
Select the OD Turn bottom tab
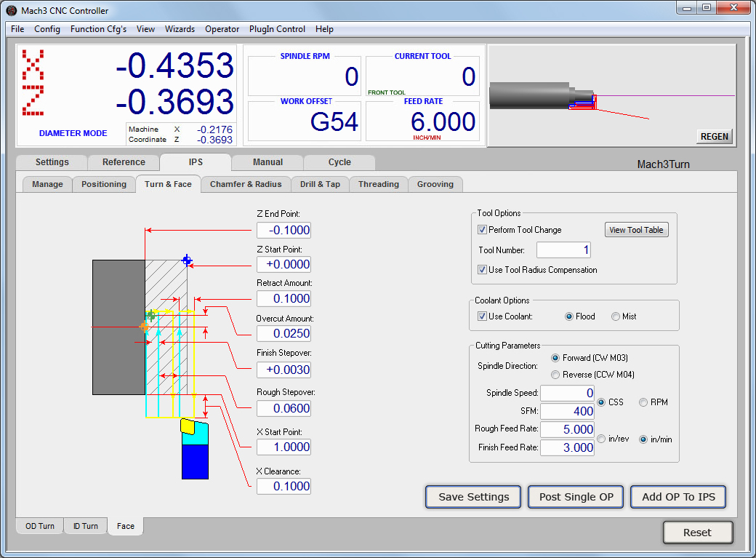(40, 526)
